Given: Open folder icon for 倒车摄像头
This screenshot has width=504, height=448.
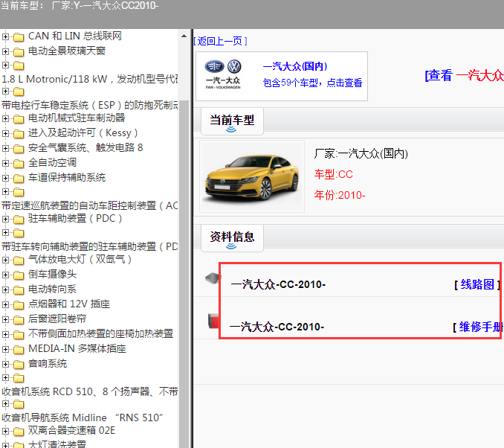Looking at the screenshot, I should (x=19, y=275).
